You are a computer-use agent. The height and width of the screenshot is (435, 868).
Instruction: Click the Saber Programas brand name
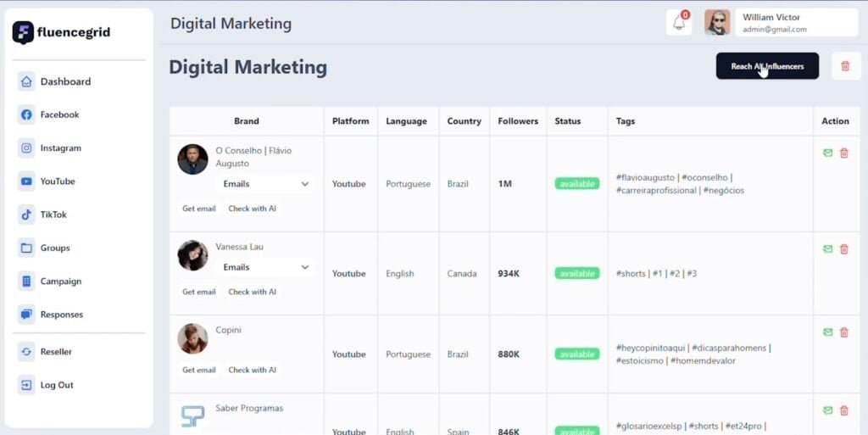[249, 409]
